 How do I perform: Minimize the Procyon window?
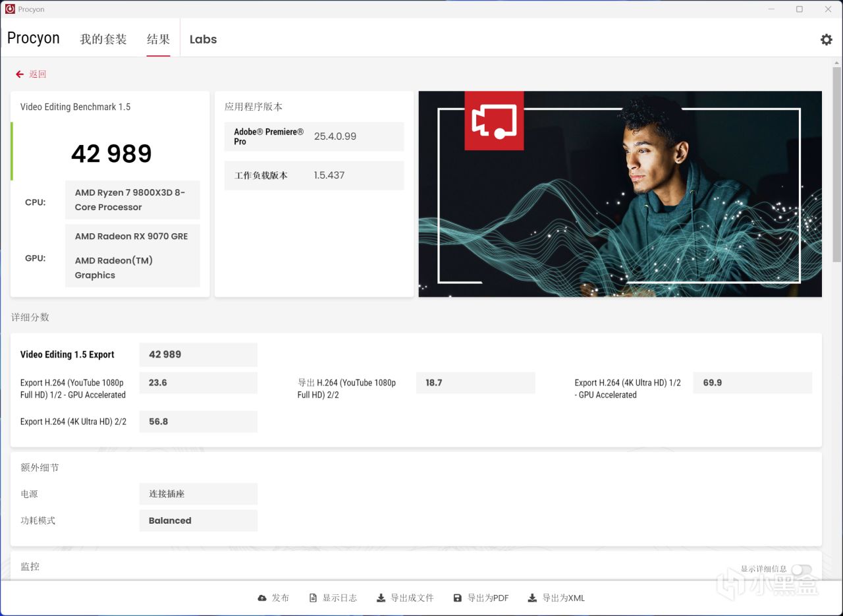771,9
